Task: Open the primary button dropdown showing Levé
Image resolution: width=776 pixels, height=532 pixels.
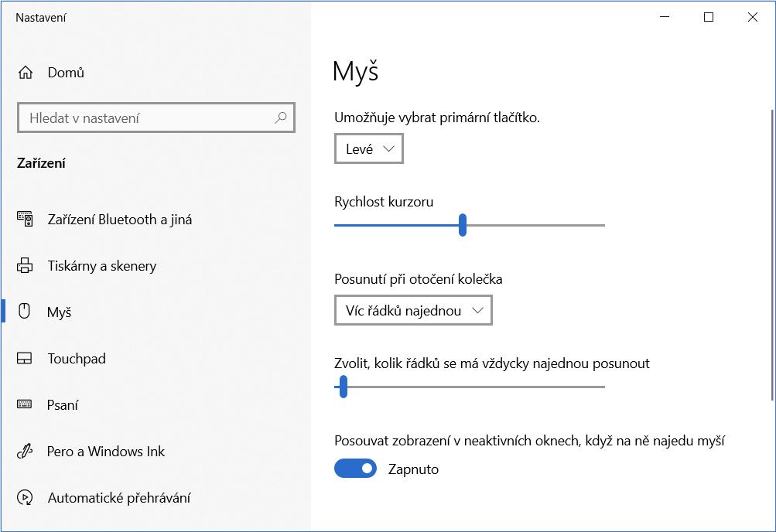Action: [x=369, y=148]
